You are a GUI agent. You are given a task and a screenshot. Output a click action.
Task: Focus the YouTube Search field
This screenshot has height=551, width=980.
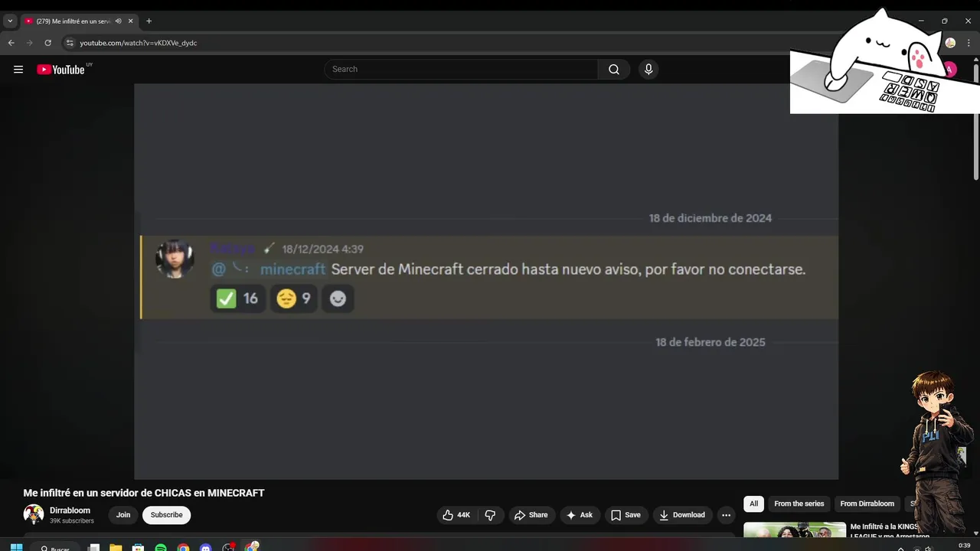click(x=461, y=70)
